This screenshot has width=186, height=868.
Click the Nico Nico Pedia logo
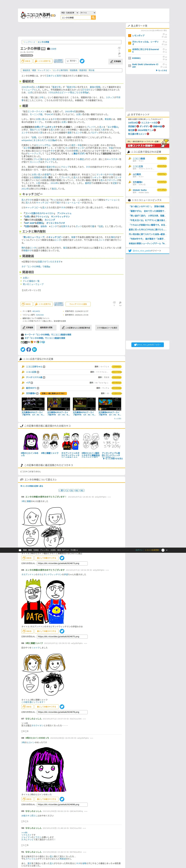(38, 15)
